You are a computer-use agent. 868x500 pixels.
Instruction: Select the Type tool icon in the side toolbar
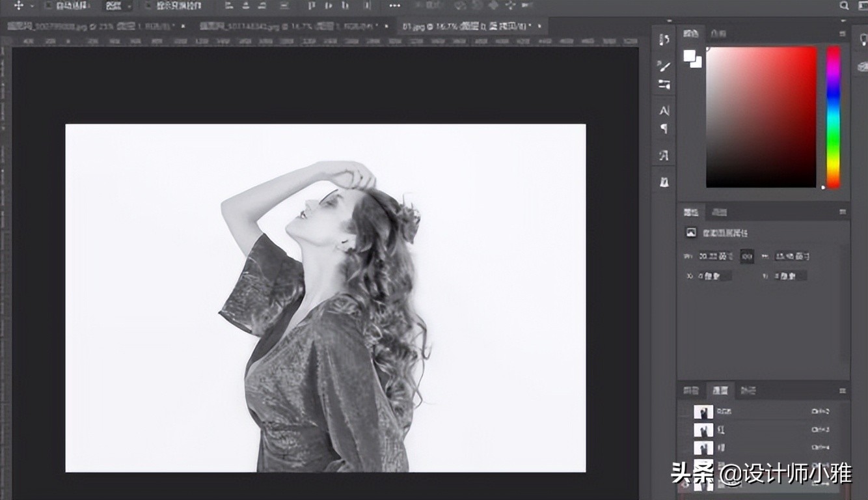pyautogui.click(x=663, y=110)
